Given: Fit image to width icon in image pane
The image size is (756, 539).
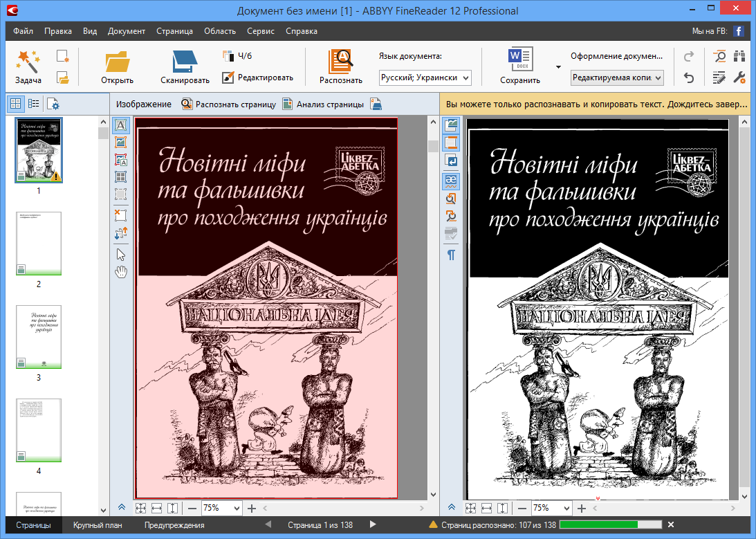Looking at the screenshot, I should [x=157, y=508].
